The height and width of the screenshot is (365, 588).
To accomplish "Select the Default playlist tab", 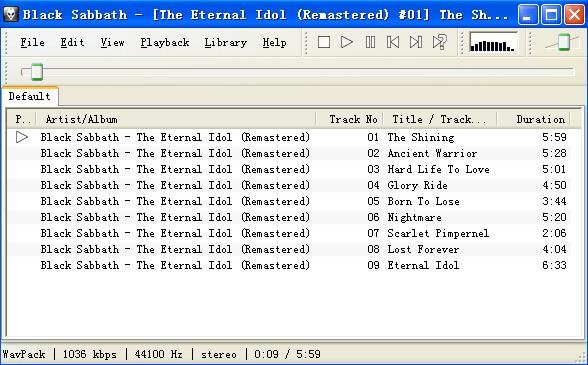I will [30, 96].
